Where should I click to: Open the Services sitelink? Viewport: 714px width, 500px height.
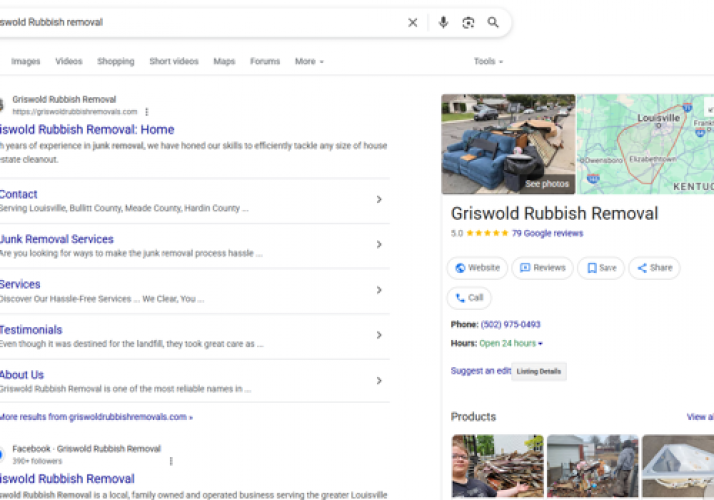coord(20,284)
